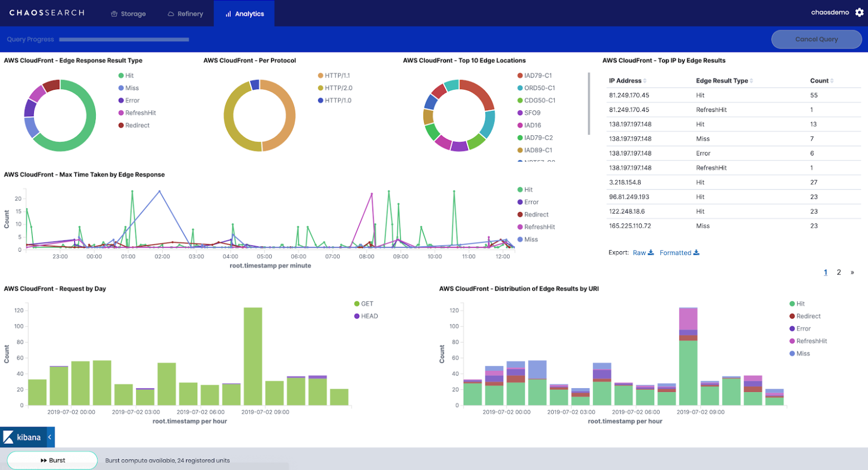The height and width of the screenshot is (470, 868).
Task: Go to page 2 of the table
Action: click(x=838, y=272)
